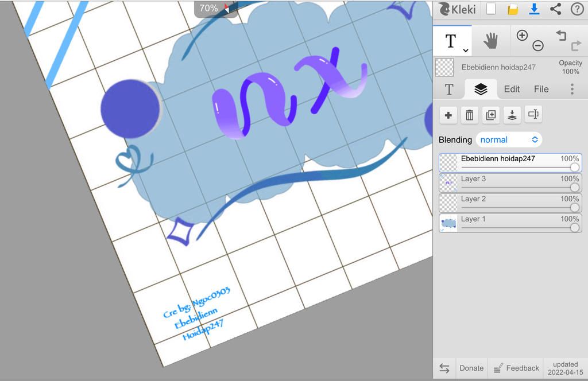
Task: Zoom in with plus magnifier
Action: [x=522, y=36]
